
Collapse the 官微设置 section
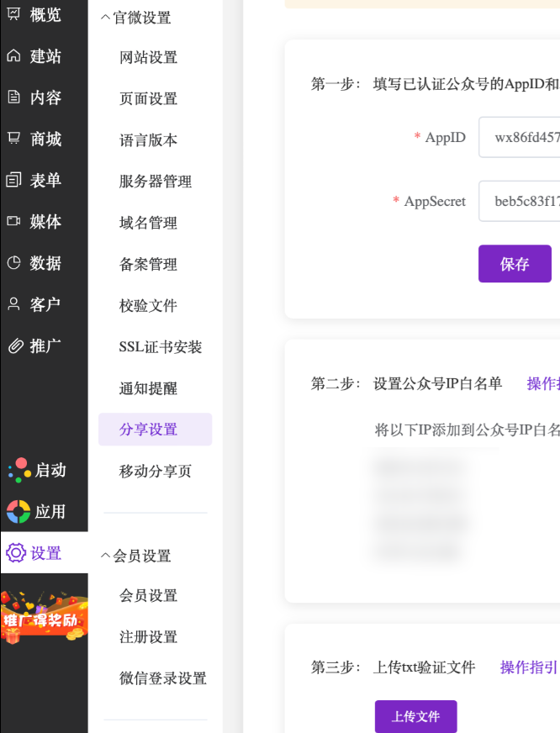(x=106, y=18)
